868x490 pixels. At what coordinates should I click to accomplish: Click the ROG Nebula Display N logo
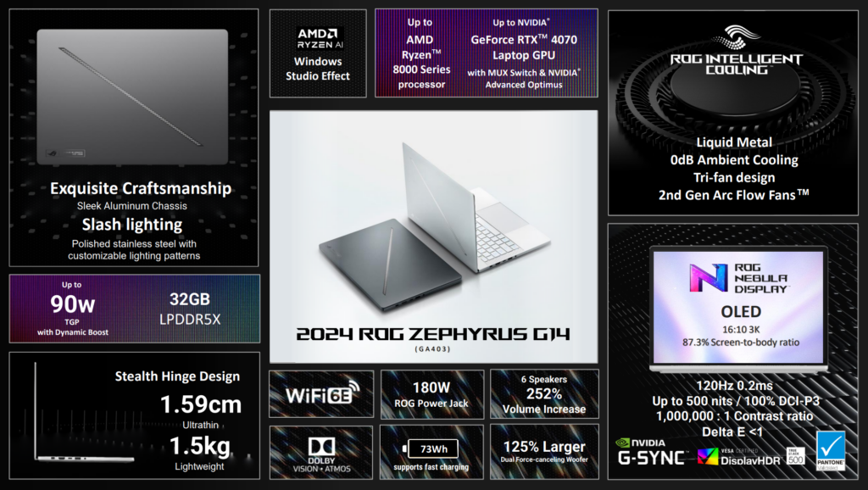tap(709, 278)
